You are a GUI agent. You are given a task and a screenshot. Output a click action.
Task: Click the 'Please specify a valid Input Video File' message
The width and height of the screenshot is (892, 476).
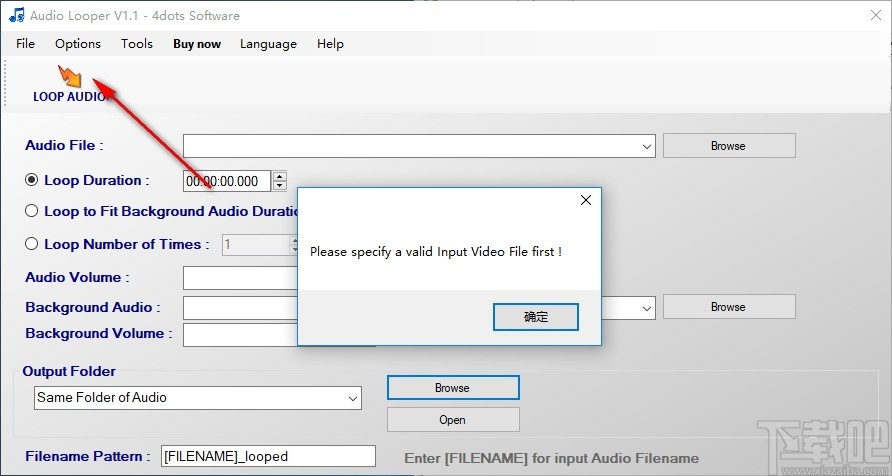pos(436,251)
